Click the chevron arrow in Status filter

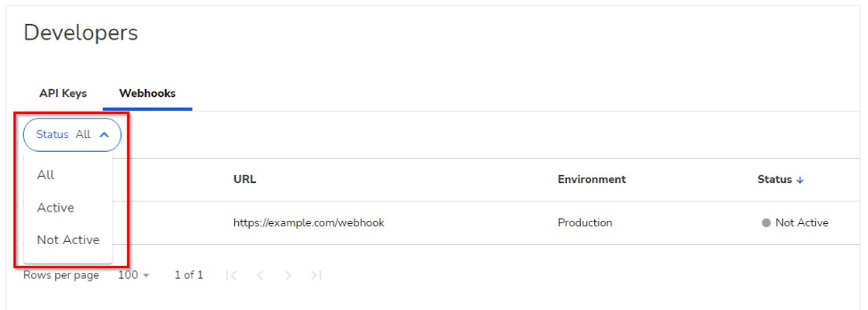(x=105, y=134)
